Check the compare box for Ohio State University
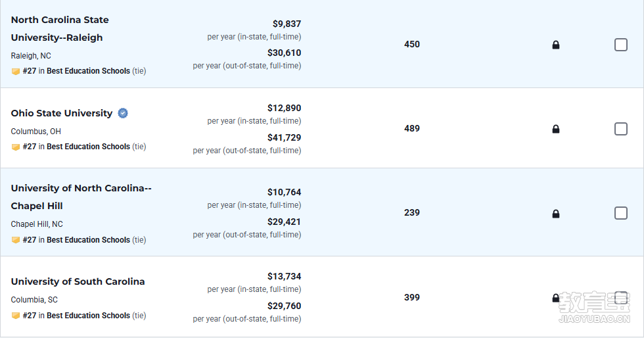This screenshot has width=644, height=338. click(620, 129)
